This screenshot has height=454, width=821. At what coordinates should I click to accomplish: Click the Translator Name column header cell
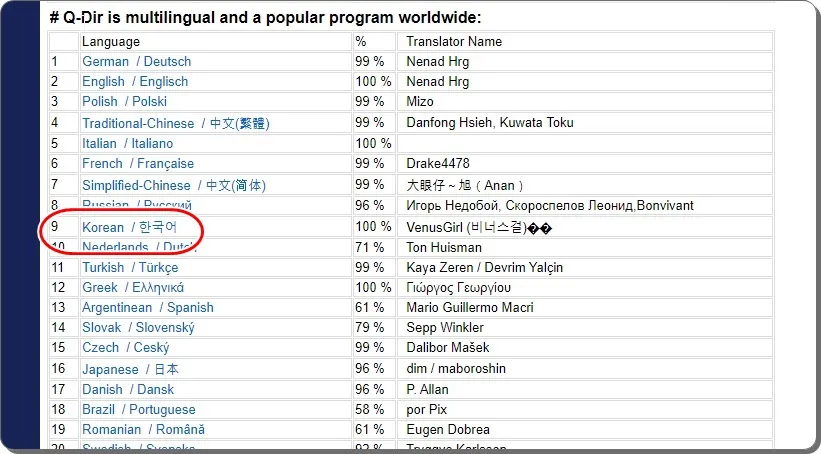(585, 41)
